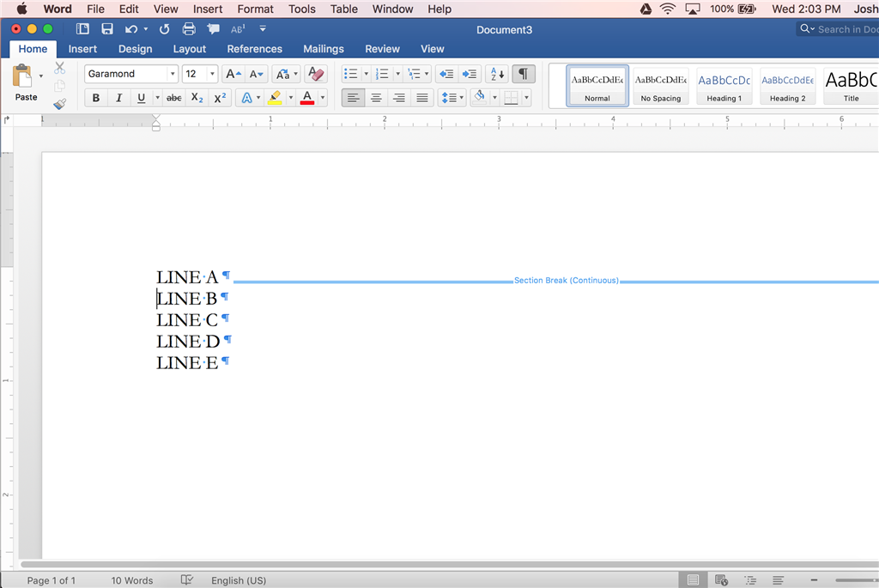Open the Insert ribbon tab
This screenshot has height=588, width=879.
coord(82,49)
